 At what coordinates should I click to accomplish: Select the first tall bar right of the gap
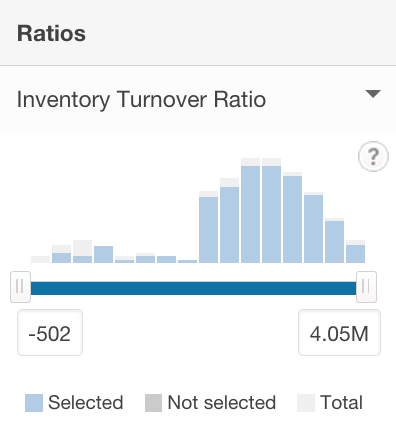208,227
